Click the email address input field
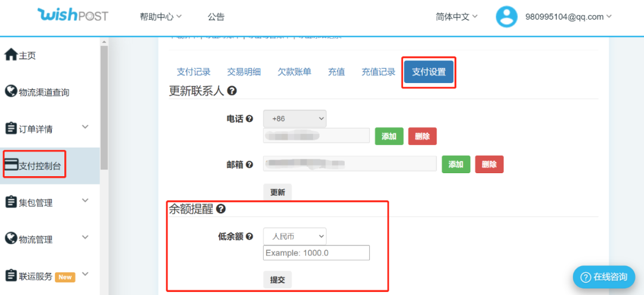644x295 pixels. coord(349,164)
